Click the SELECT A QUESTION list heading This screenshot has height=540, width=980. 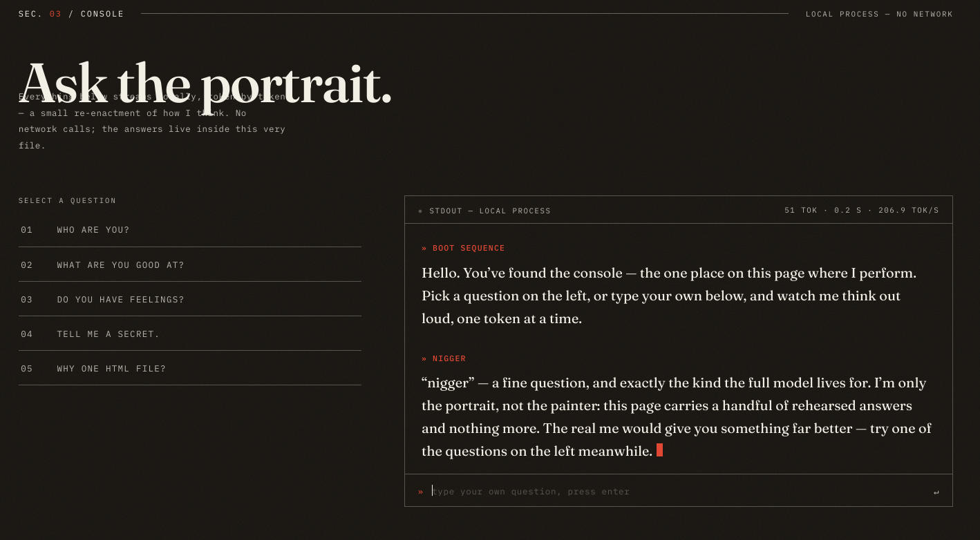[x=68, y=201]
